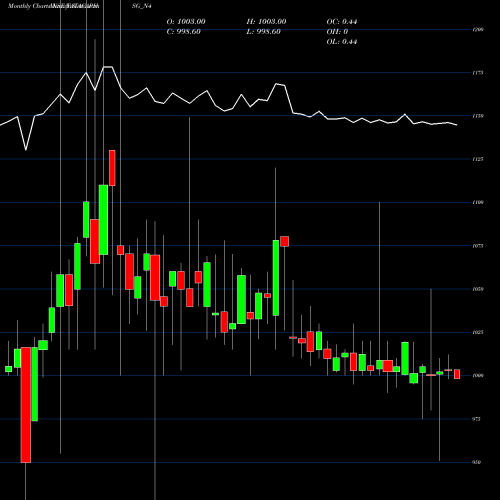500x500 pixels.
Task: Click the 1000 price axis label
Action: coord(478,376)
